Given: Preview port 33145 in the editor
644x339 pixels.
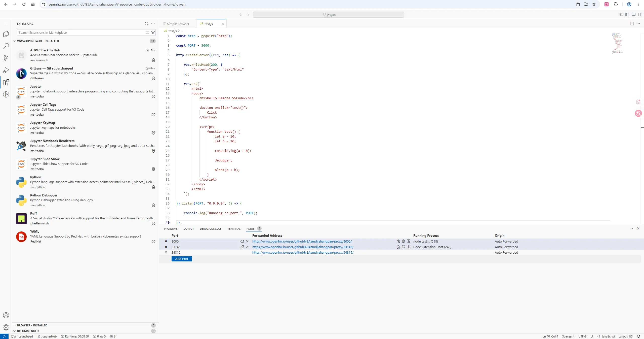Looking at the screenshot, I should click(409, 247).
